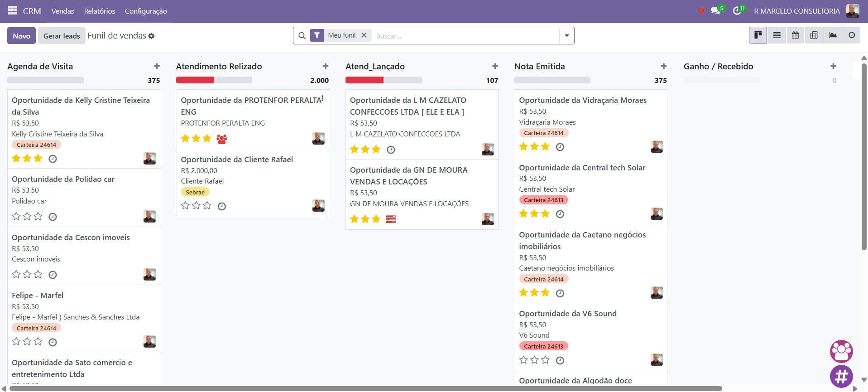Viewport: 868px width, 392px height.
Task: Click the Gerar leads button
Action: click(62, 36)
